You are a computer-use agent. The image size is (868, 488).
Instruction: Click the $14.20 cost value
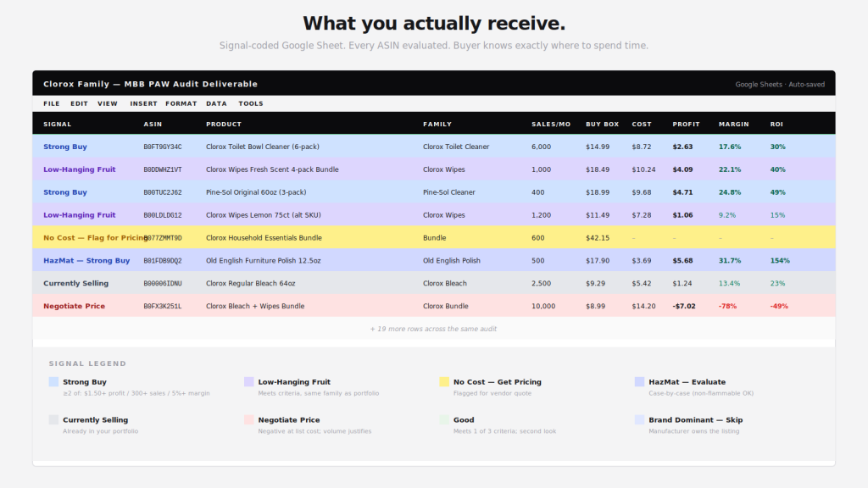pos(644,306)
